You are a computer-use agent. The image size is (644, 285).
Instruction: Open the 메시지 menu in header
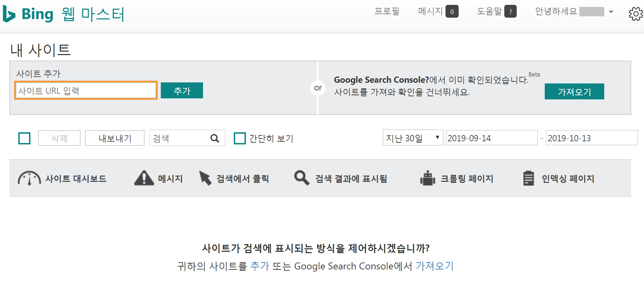431,11
